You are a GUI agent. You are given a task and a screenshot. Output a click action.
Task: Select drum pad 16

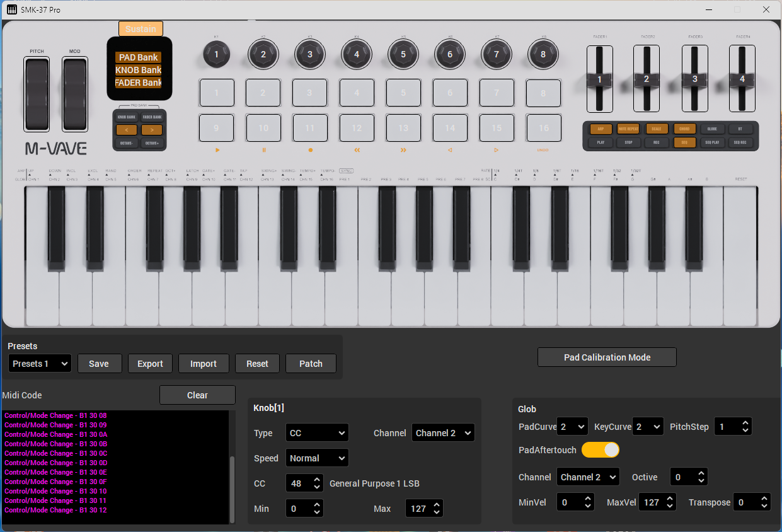[543, 128]
